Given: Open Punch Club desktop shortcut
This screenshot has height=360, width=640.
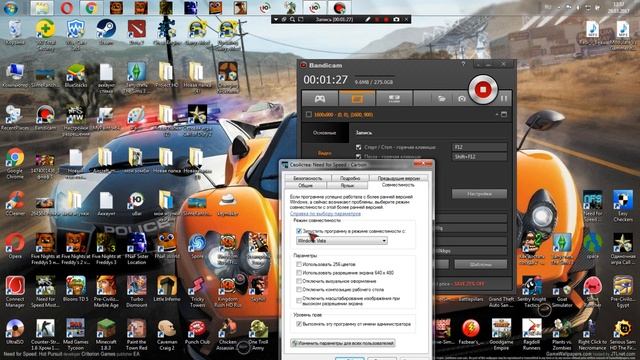Looking at the screenshot, I should point(198,332).
